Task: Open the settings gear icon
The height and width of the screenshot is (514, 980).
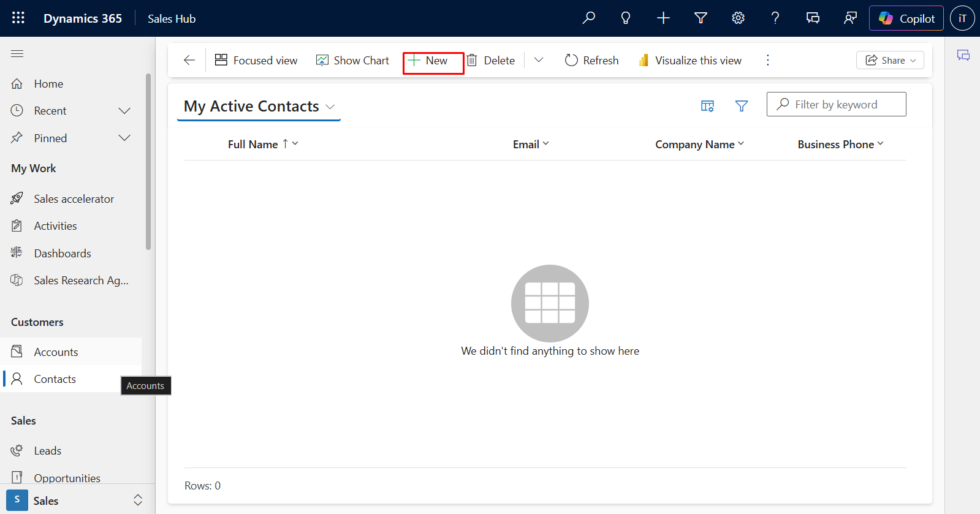Action: point(738,18)
